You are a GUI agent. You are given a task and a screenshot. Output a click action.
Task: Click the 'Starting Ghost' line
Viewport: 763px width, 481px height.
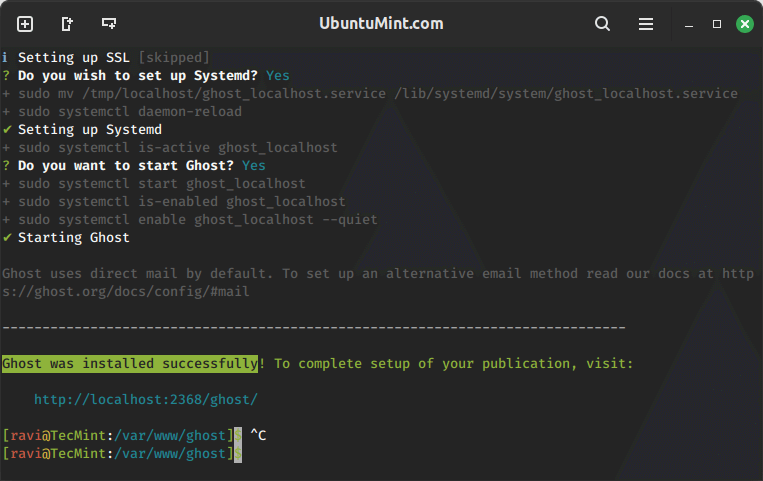(x=66, y=238)
